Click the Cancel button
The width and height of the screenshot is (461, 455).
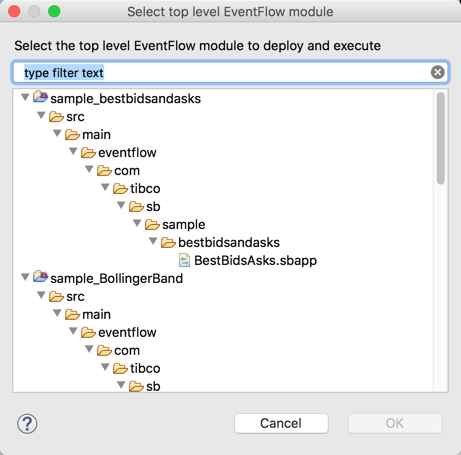[x=281, y=423]
